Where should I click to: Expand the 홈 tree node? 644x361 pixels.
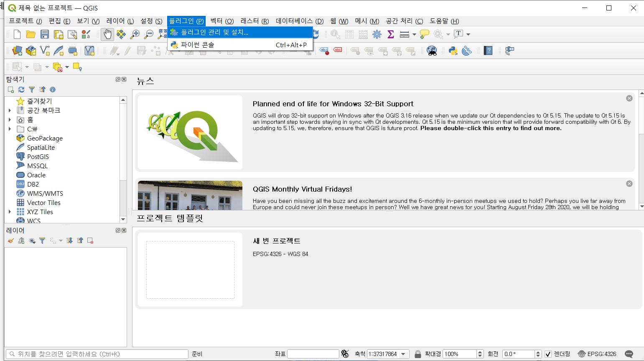[10, 120]
